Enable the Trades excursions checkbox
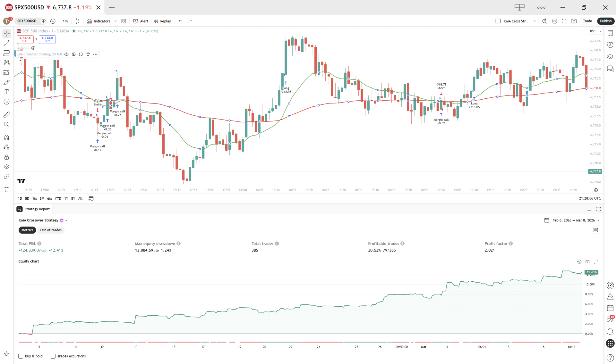Viewport: 616px width, 364px height. pyautogui.click(x=53, y=356)
